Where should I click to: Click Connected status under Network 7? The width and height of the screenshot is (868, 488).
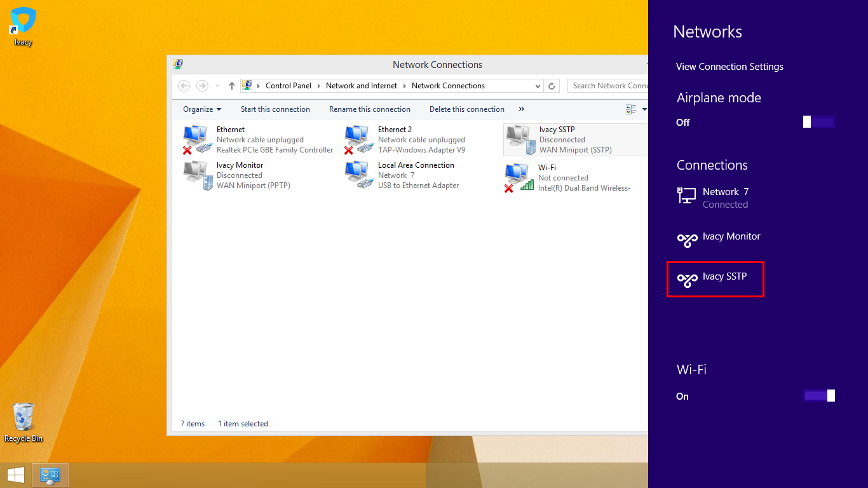pyautogui.click(x=725, y=205)
